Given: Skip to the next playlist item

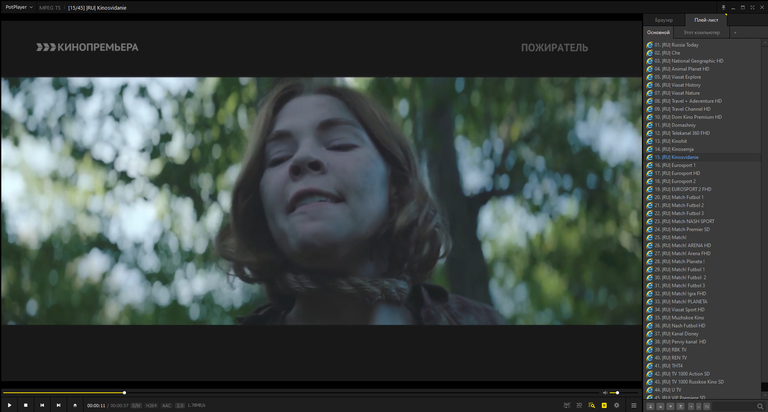Looking at the screenshot, I should pos(58,405).
